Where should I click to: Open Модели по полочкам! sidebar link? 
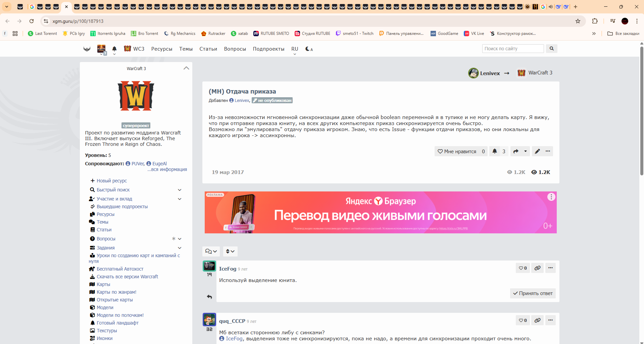point(120,315)
